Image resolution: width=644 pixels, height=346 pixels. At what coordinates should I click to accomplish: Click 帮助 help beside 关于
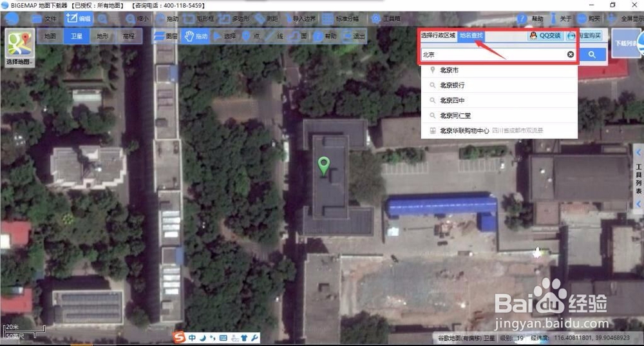tap(530, 19)
